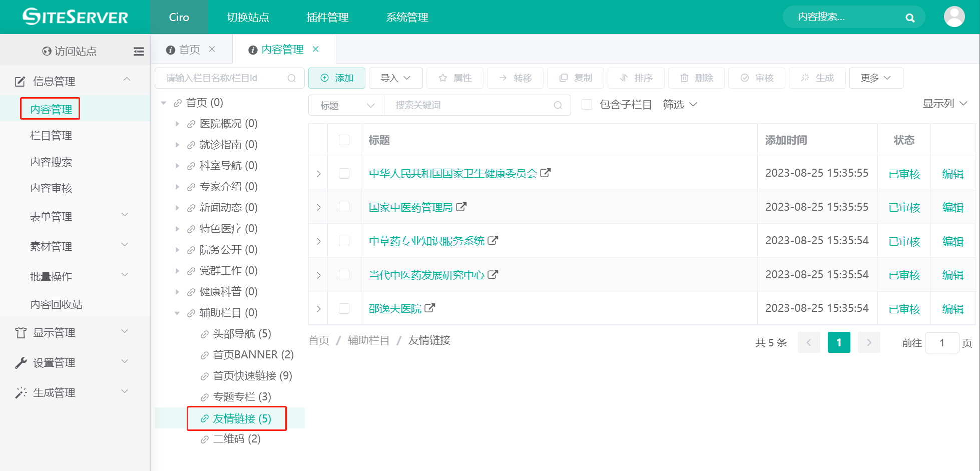Check the select-all checkbox in table header
The height and width of the screenshot is (471, 980).
pyautogui.click(x=344, y=140)
